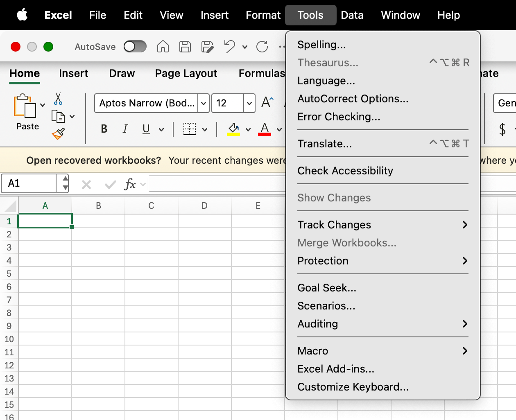Open the font size dropdown

(x=248, y=103)
